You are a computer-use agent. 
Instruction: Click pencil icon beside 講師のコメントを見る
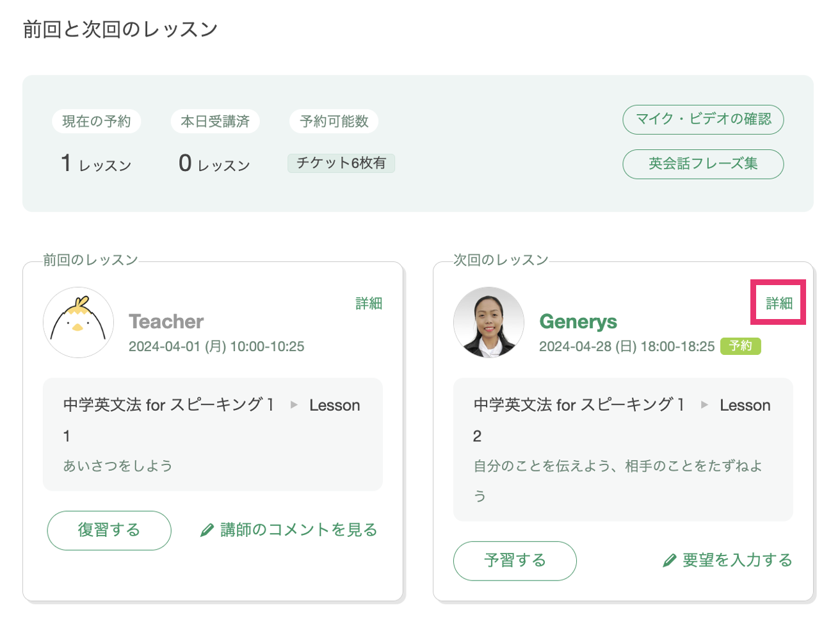tap(207, 530)
